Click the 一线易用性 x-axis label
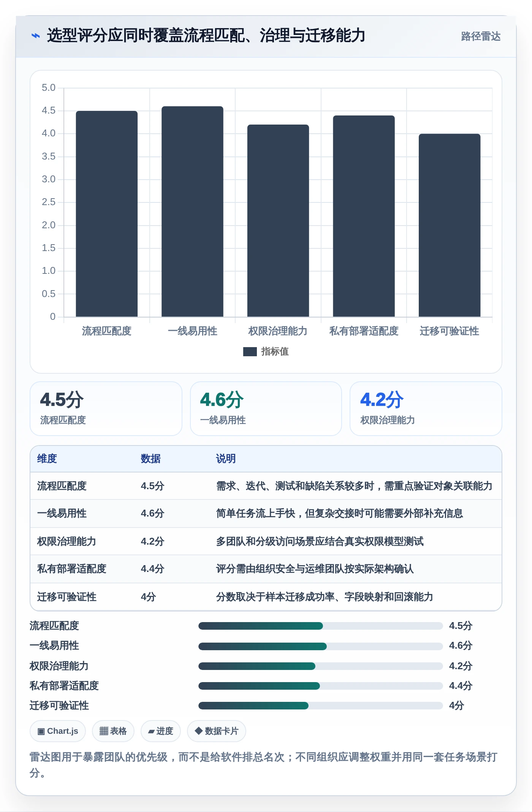This screenshot has width=532, height=812. 192,331
